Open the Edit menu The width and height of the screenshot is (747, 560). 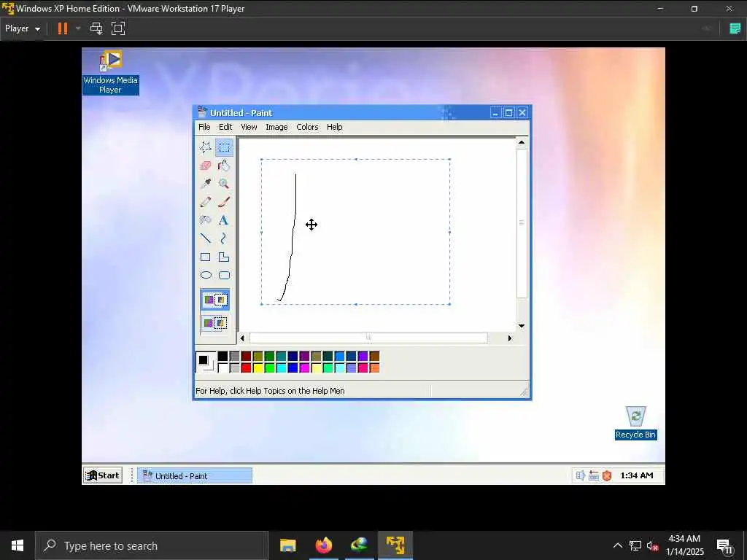pyautogui.click(x=225, y=127)
